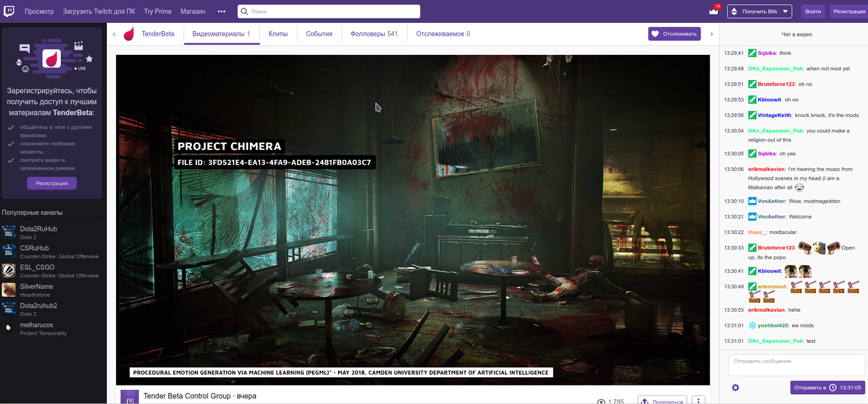868x404 pixels.
Task: Click Популярные каналы heading
Action: tap(32, 213)
